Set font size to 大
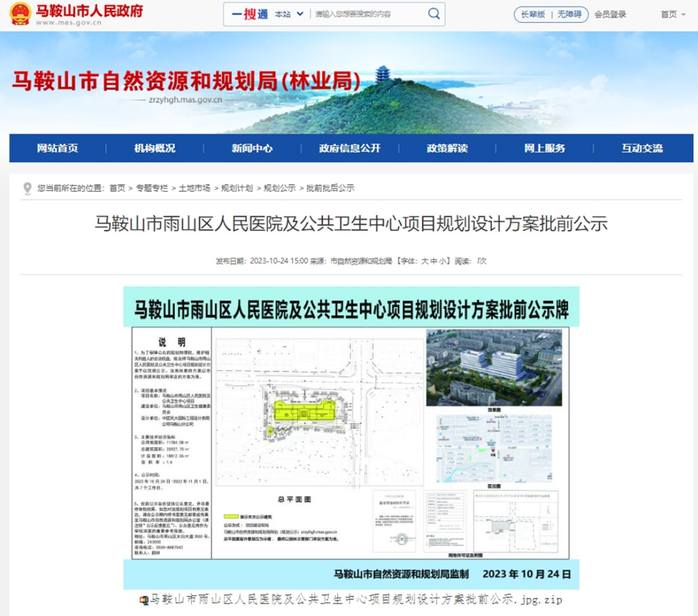The image size is (698, 616). pyautogui.click(x=424, y=261)
